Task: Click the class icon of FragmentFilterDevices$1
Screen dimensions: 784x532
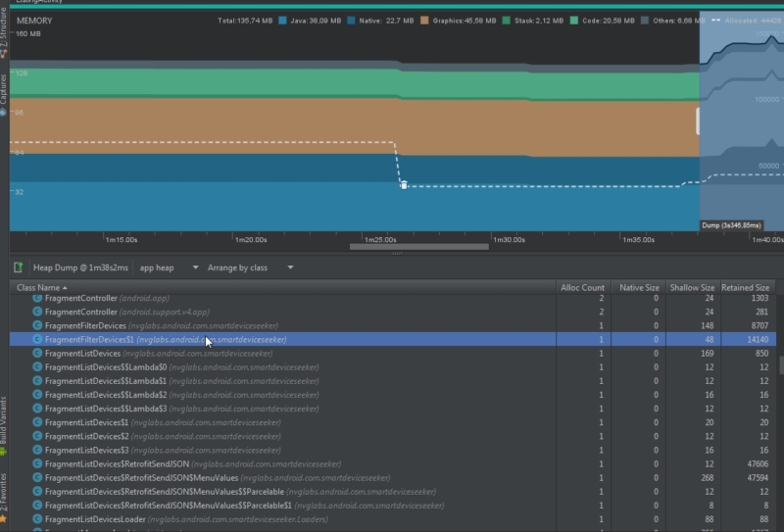Action: coord(37,339)
